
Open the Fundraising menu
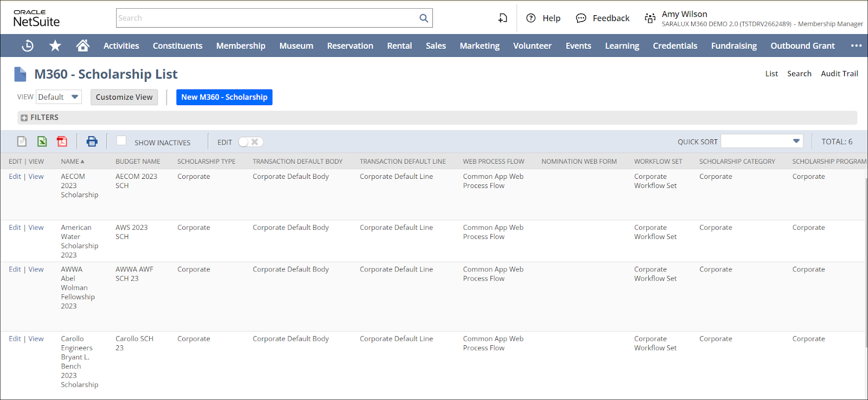pos(733,46)
